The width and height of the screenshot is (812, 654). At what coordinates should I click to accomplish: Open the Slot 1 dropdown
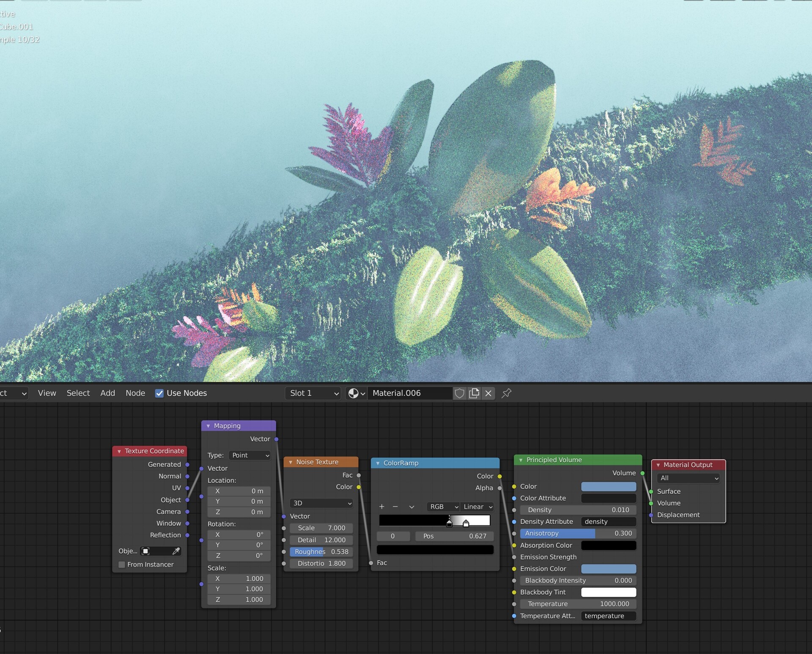[x=313, y=393]
